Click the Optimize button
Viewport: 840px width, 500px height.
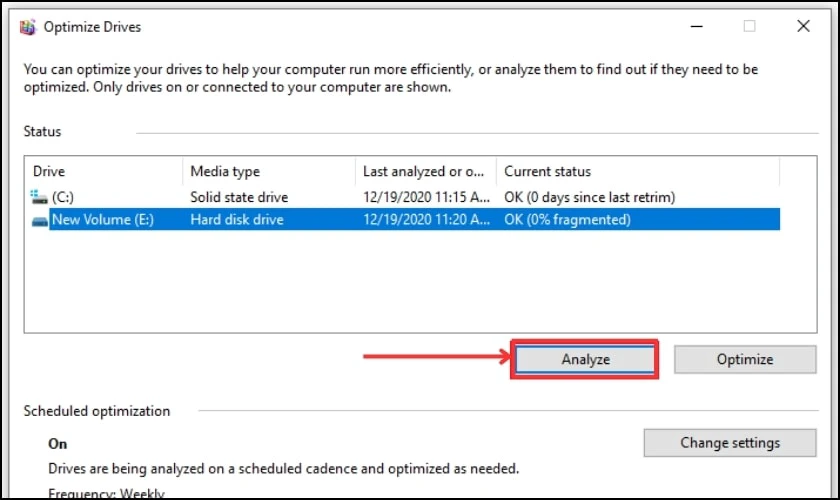tap(745, 359)
